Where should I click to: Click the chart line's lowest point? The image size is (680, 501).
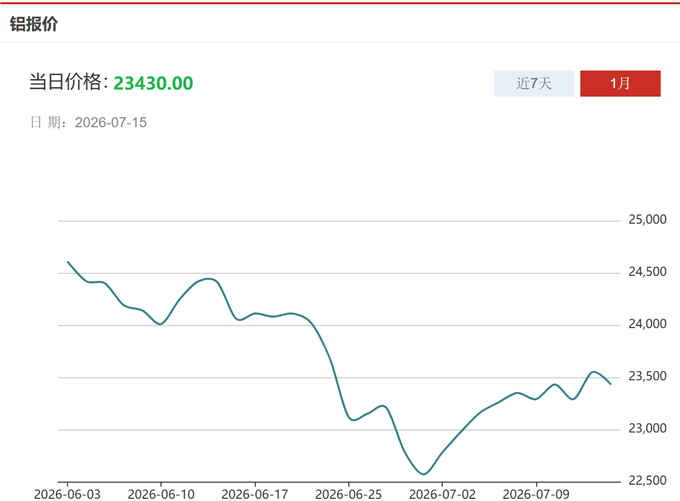point(424,474)
